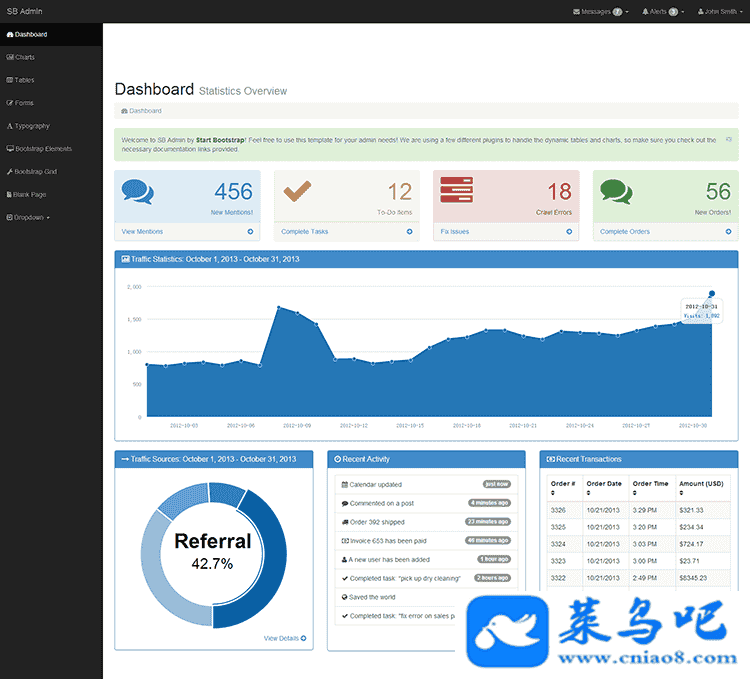Sort transactions by Amount (USD) column
This screenshot has height=679, width=750.
point(680,493)
